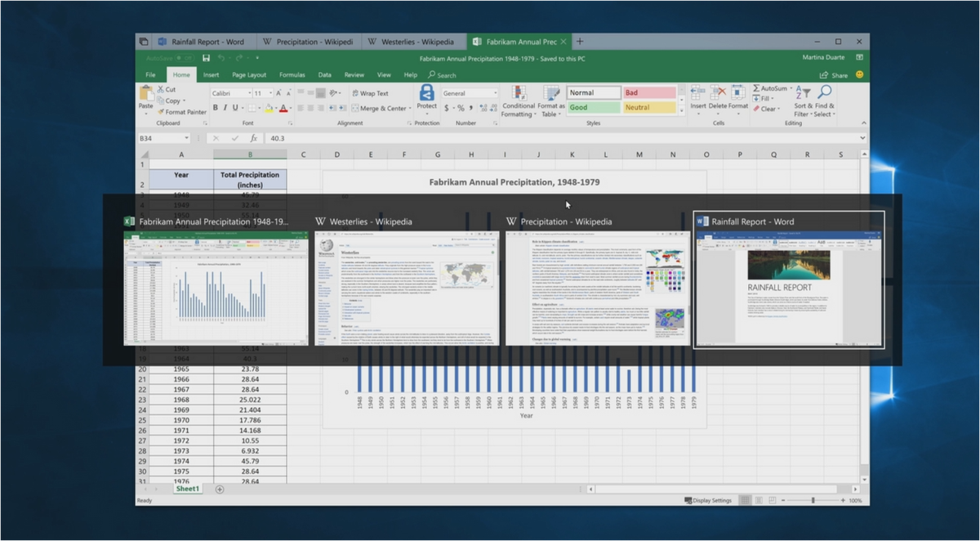Image resolution: width=980 pixels, height=541 pixels.
Task: Open the Name Box dropdown arrow
Action: coord(187,138)
